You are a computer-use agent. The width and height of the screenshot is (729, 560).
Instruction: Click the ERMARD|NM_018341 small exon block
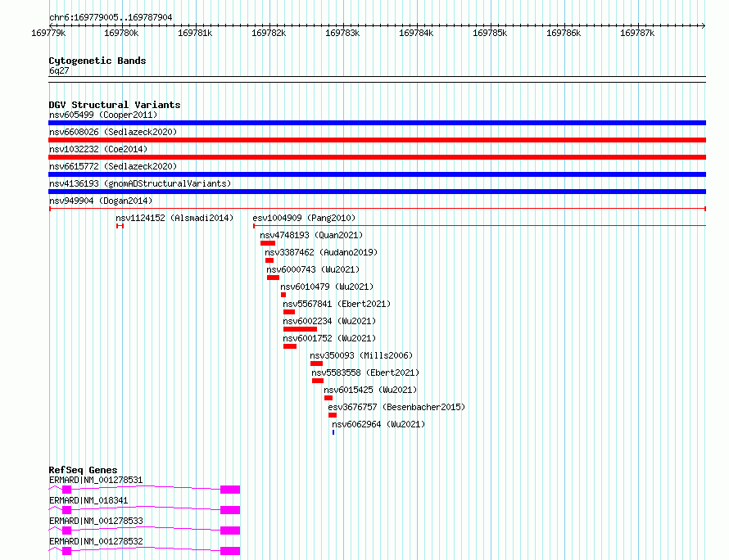(67, 510)
